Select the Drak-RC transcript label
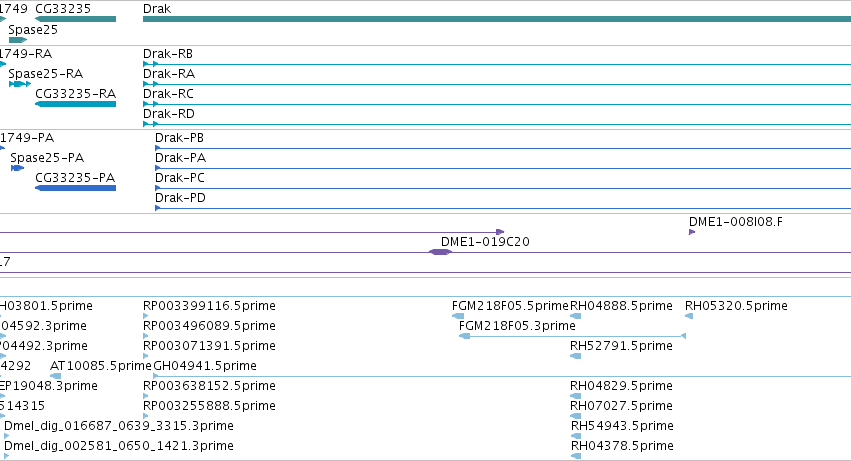This screenshot has width=851, height=461. [x=168, y=94]
